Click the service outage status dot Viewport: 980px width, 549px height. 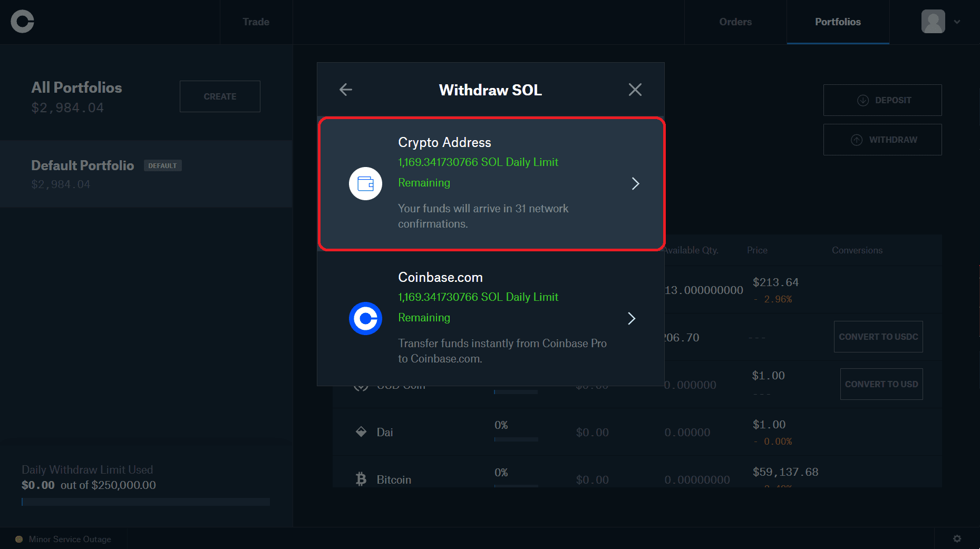click(x=19, y=539)
